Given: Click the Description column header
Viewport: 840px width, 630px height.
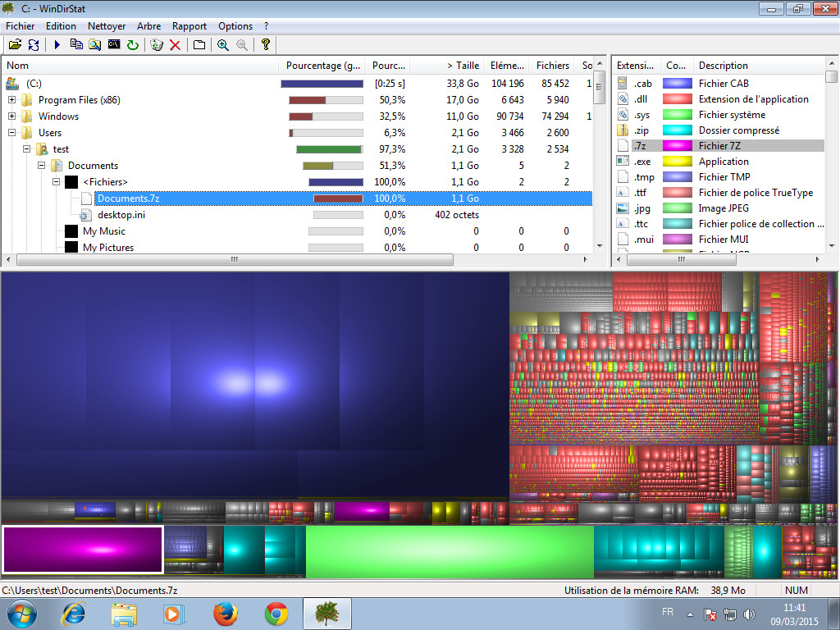Looking at the screenshot, I should coord(723,66).
